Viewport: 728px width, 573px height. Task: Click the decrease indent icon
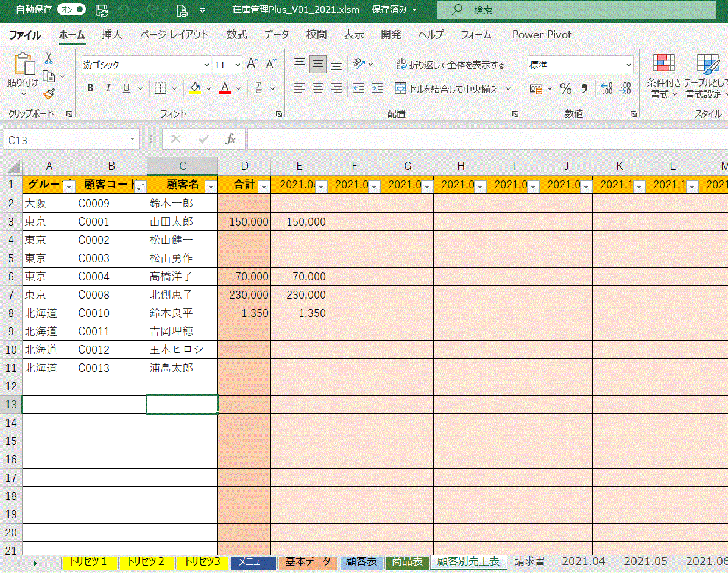(x=358, y=88)
